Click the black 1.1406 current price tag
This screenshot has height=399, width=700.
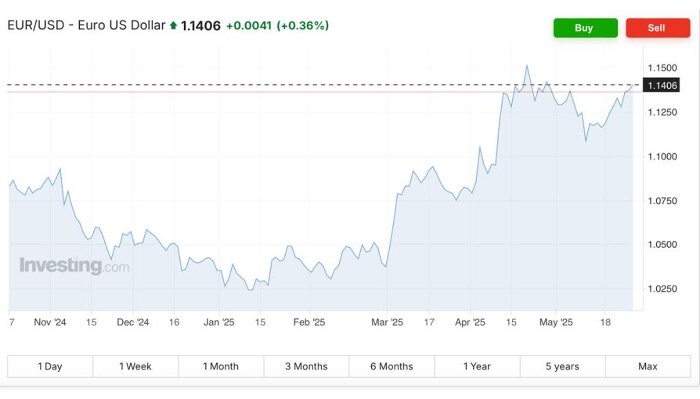point(661,85)
